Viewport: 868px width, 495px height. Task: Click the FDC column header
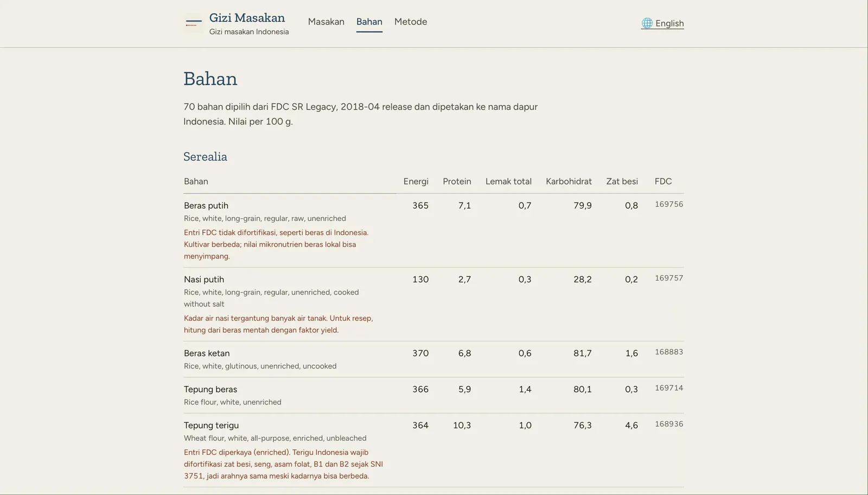[663, 181]
